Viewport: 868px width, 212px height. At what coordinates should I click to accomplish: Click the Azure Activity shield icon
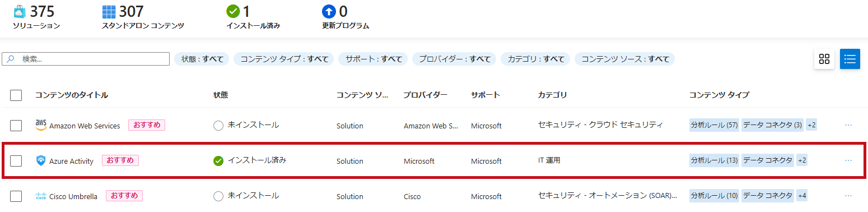[x=41, y=161]
